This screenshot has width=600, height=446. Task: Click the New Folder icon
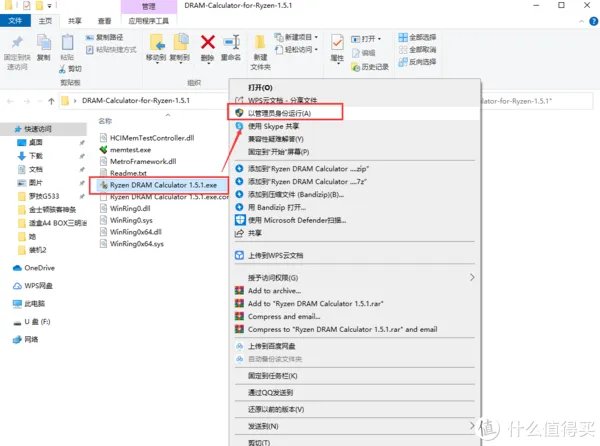click(260, 42)
